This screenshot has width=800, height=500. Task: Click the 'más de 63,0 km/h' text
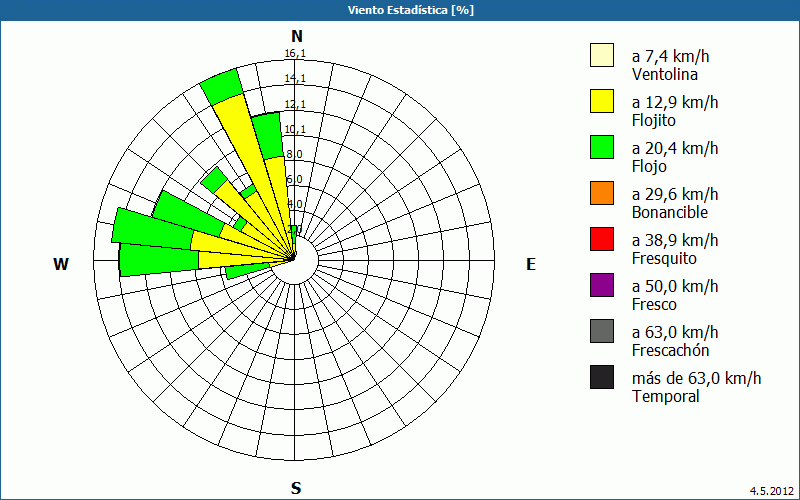click(696, 378)
